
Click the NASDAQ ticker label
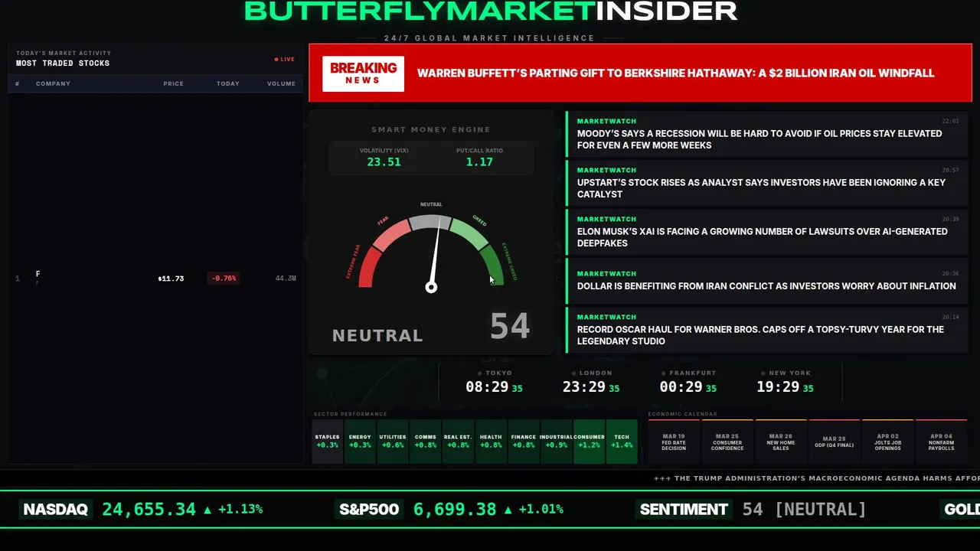pyautogui.click(x=56, y=510)
